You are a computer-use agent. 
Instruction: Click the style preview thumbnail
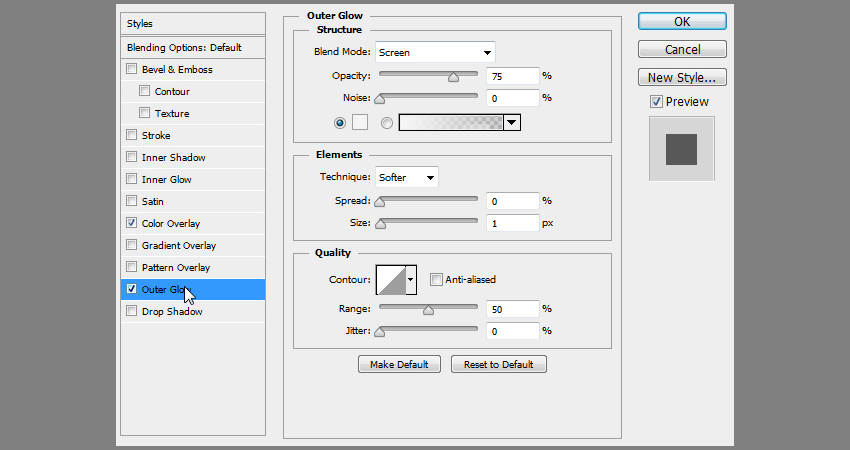tap(681, 147)
